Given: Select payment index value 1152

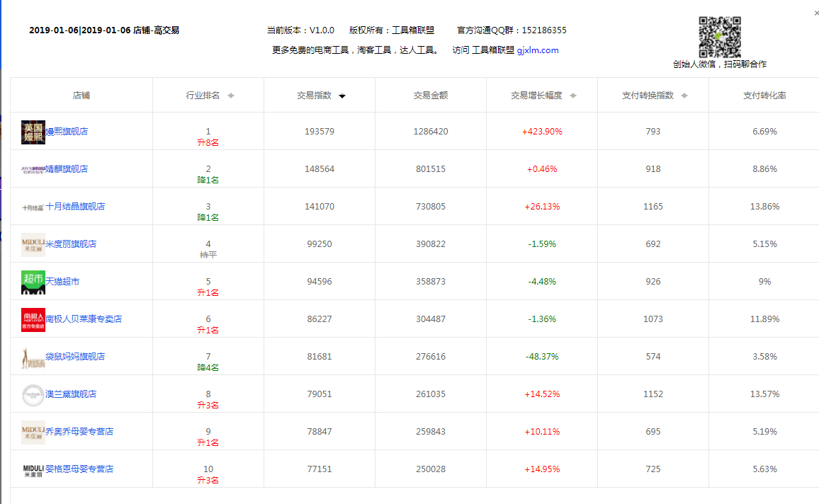Looking at the screenshot, I should (653, 394).
